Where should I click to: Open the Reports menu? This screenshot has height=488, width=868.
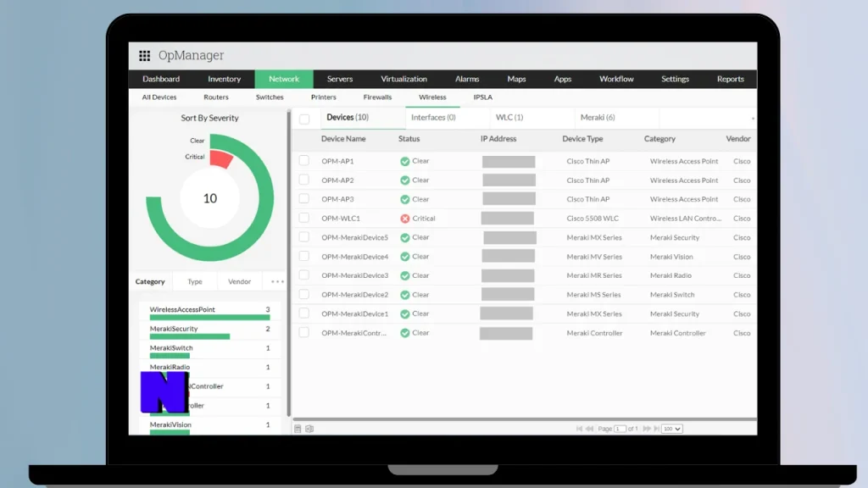click(x=731, y=79)
